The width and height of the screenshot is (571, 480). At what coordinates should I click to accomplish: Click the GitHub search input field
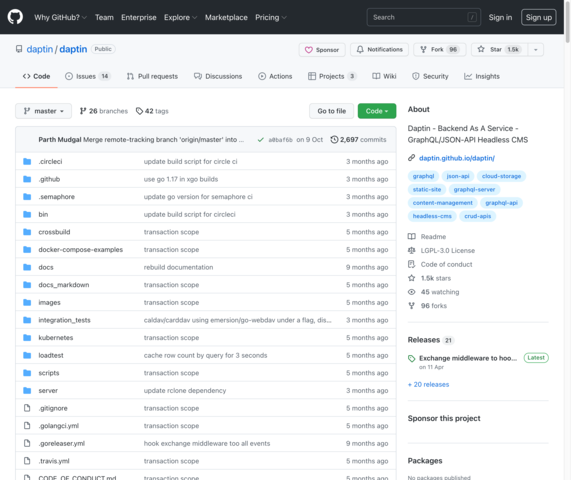tap(424, 17)
